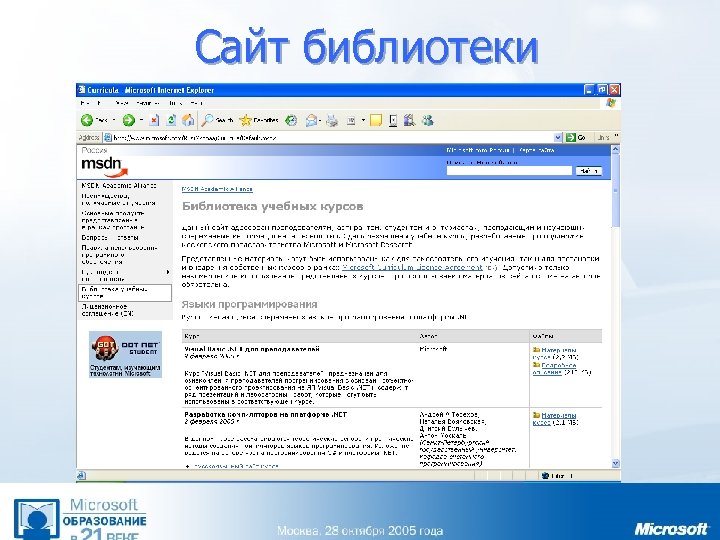Open the Forward button history dropdown
The height and width of the screenshot is (540, 720).
coord(141,120)
